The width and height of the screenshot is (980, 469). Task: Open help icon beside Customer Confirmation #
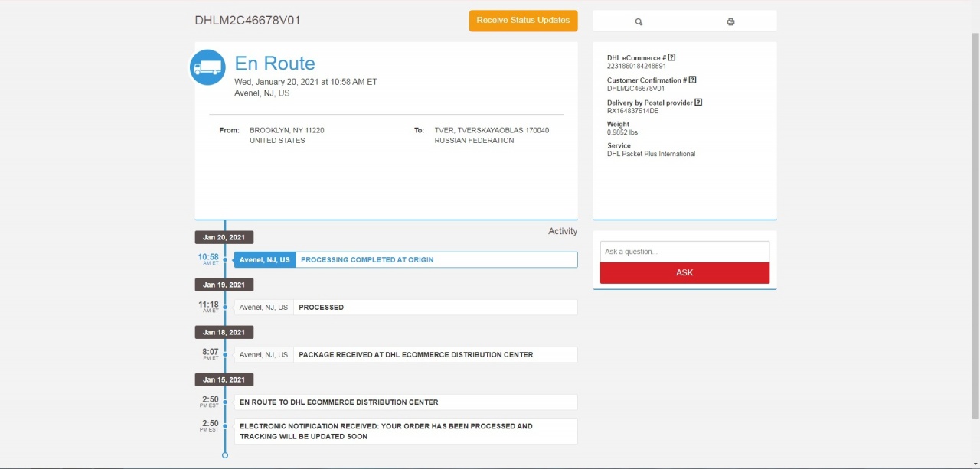coord(692,80)
